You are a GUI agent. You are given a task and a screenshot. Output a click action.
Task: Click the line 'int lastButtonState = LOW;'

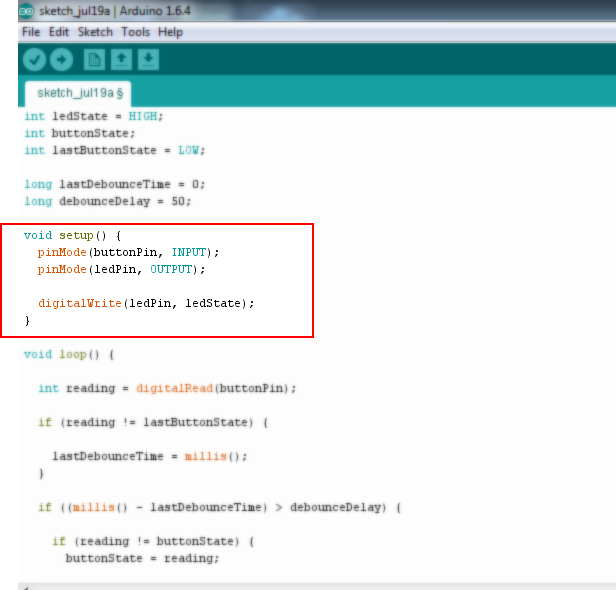point(115,150)
